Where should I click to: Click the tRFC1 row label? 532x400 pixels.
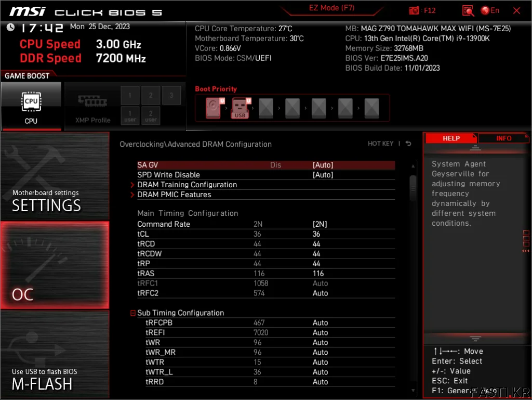pos(148,283)
